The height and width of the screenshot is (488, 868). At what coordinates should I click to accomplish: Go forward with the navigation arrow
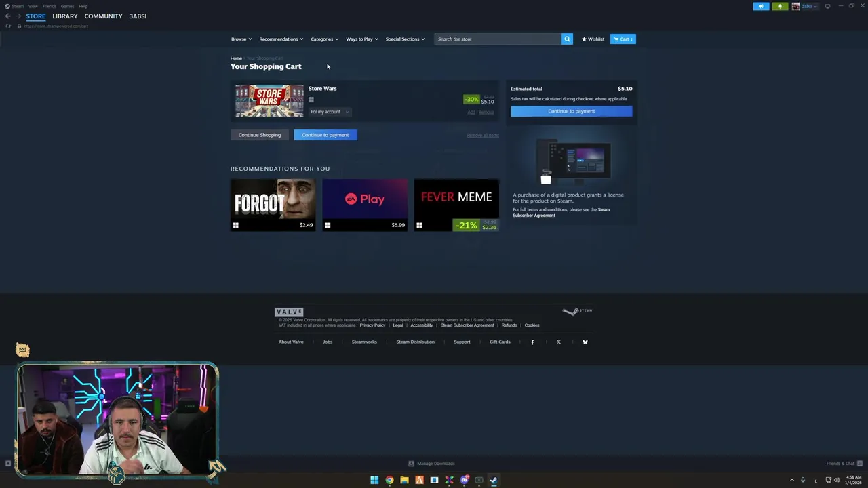click(x=18, y=16)
